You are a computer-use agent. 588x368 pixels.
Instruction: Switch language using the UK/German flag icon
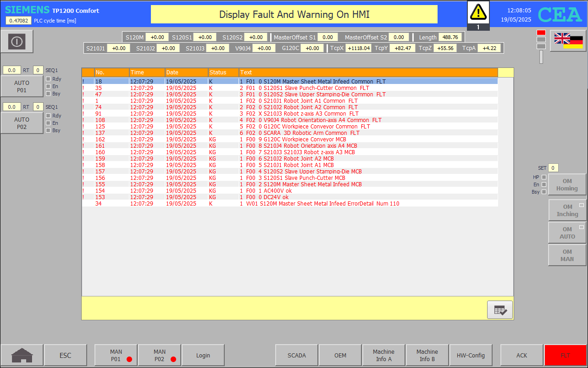coord(568,41)
